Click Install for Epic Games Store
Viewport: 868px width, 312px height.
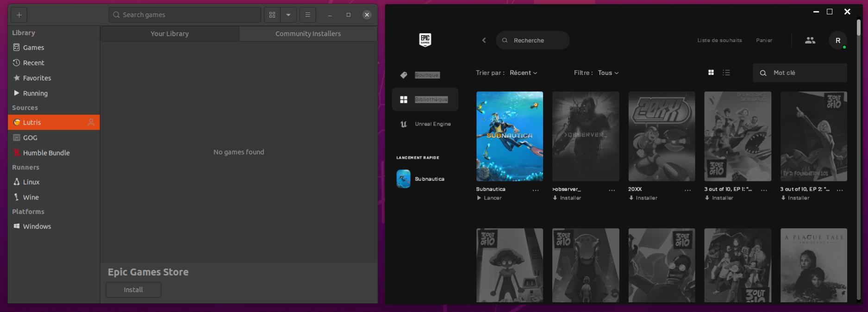133,290
